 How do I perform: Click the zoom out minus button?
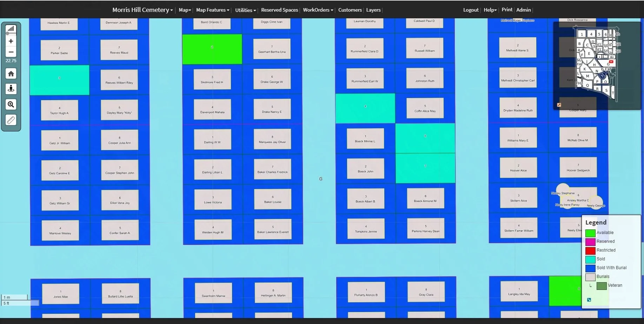(x=11, y=52)
